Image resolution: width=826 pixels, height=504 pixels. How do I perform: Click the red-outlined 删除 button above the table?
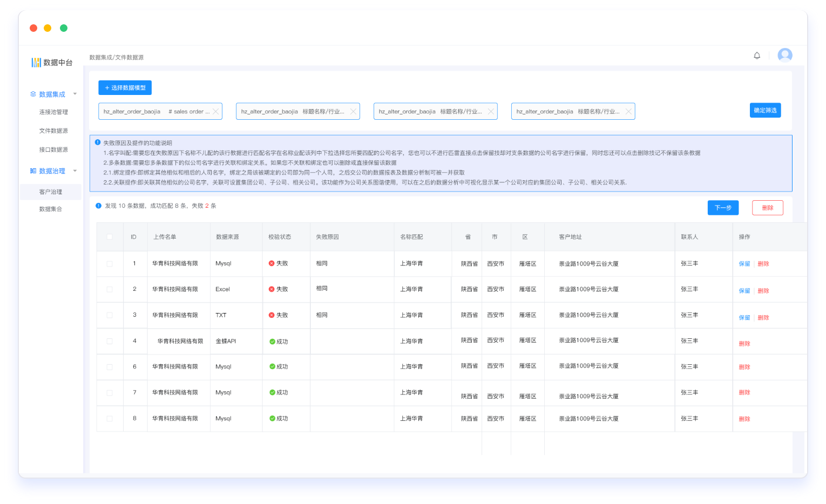pyautogui.click(x=767, y=208)
